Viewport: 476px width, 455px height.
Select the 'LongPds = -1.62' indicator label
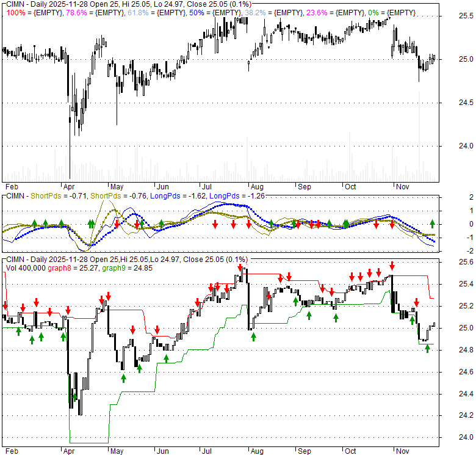point(178,196)
